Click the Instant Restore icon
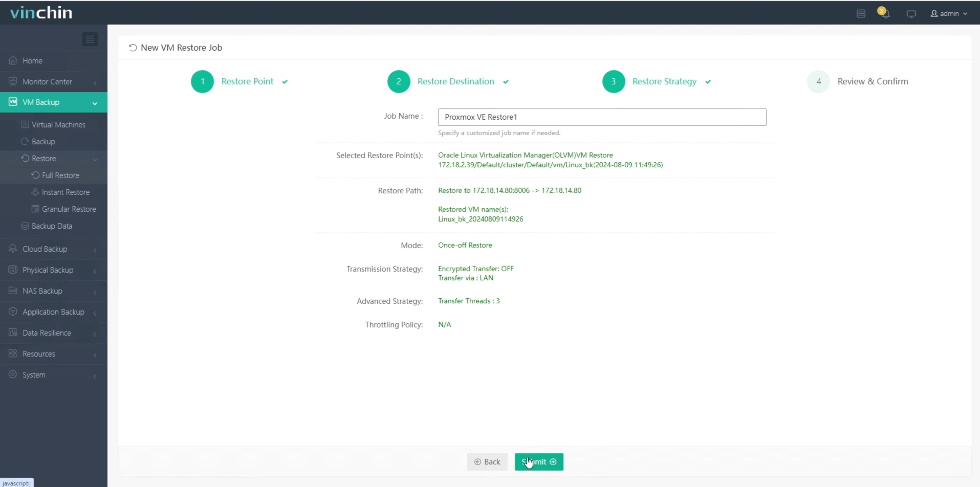Screen dimensions: 980x487 click(x=35, y=192)
